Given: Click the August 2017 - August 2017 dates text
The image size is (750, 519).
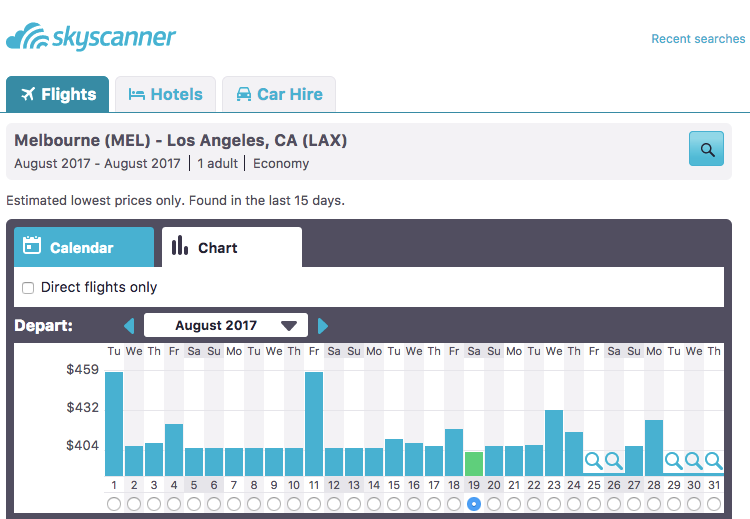Looking at the screenshot, I should point(97,164).
